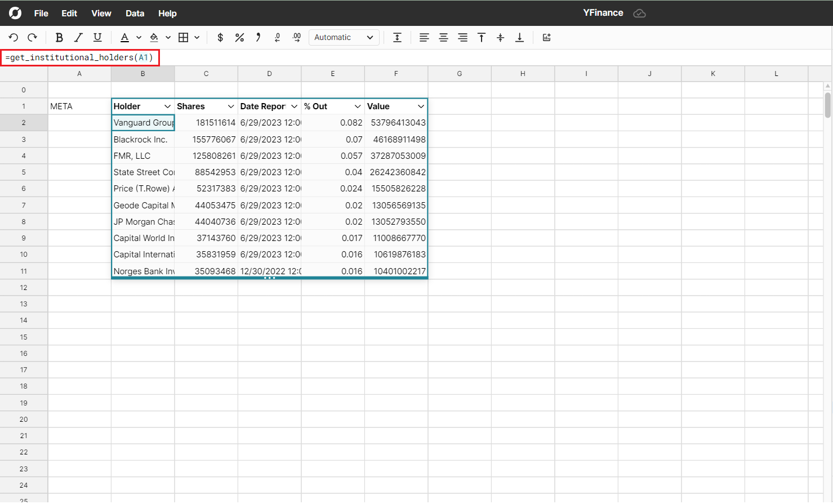The image size is (833, 504).
Task: Toggle bold formatting
Action: click(x=59, y=38)
